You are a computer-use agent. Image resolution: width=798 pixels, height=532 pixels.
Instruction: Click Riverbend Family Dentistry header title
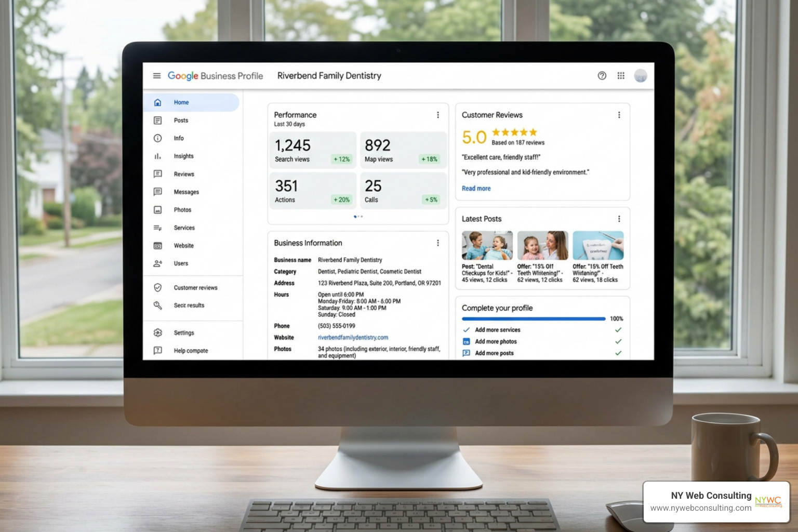[329, 76]
